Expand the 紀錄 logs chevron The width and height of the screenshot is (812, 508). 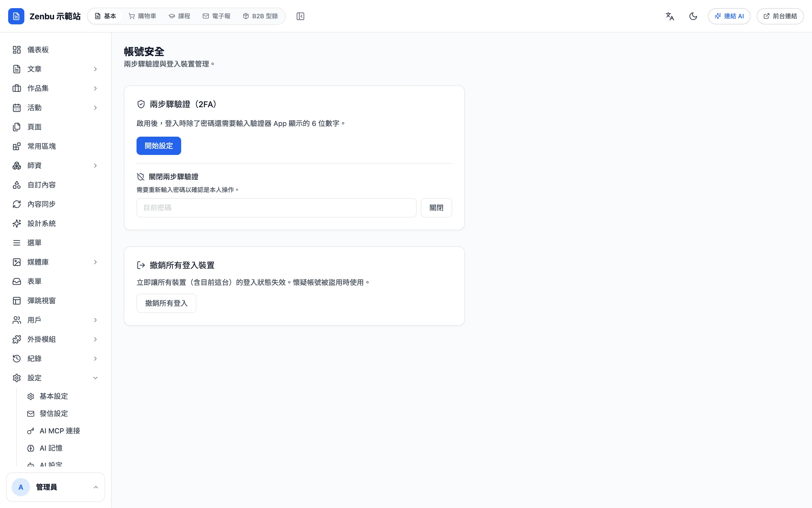[x=95, y=358]
